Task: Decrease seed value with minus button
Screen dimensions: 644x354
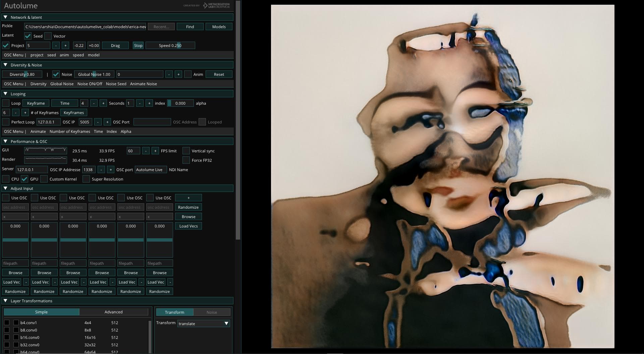Action: 56,45
